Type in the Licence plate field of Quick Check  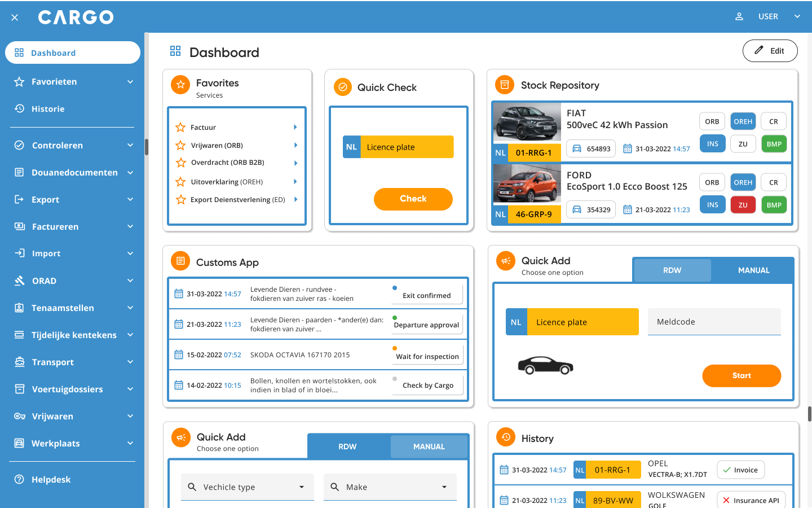click(x=406, y=147)
